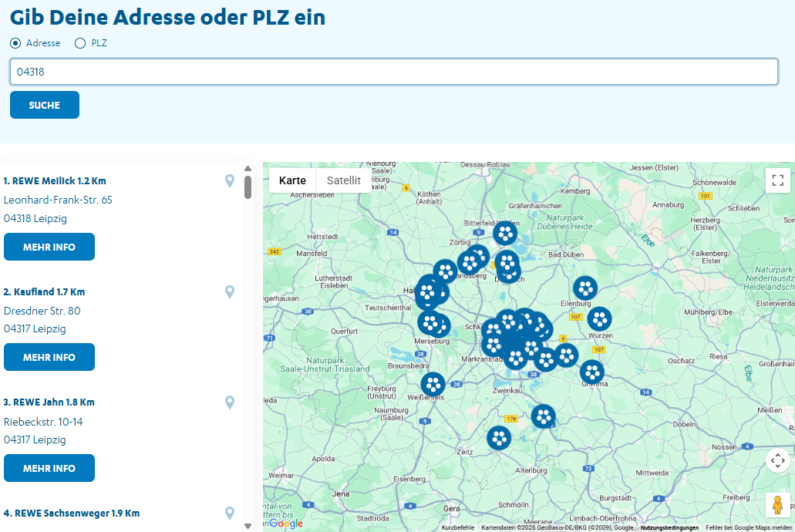Click the store marker at Wurzen

[x=599, y=319]
